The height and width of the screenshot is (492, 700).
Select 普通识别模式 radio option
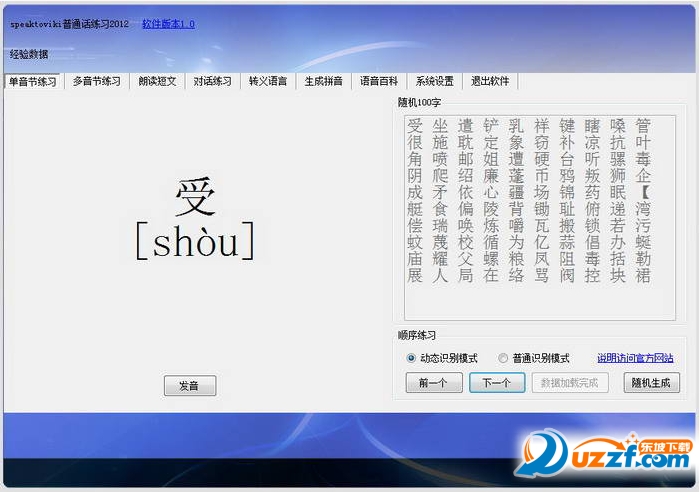[534, 358]
